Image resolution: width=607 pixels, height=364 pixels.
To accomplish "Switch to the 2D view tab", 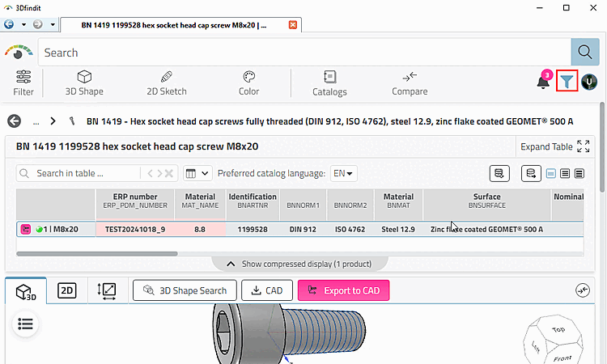I will click(x=67, y=290).
